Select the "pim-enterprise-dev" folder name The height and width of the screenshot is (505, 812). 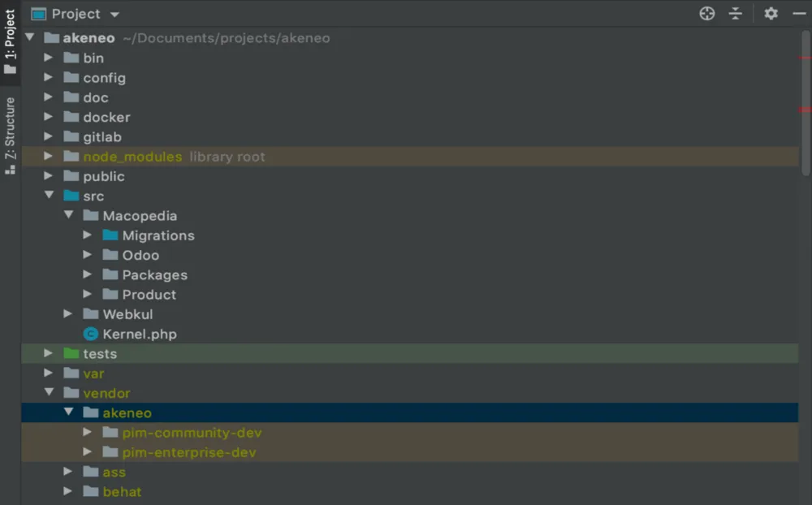(x=189, y=452)
